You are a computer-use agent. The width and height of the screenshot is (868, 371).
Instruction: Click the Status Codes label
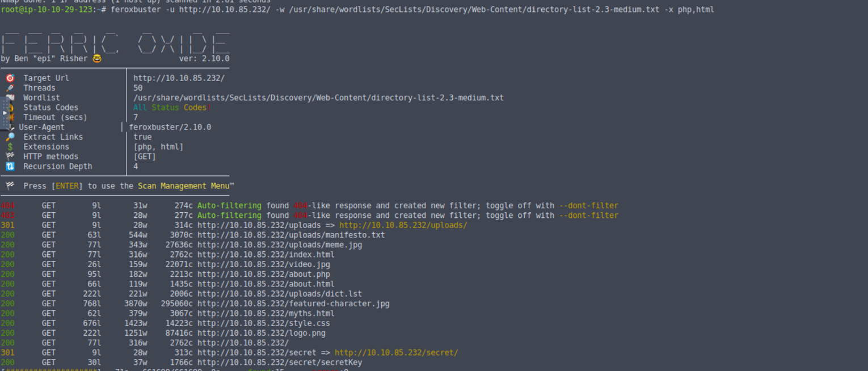(50, 108)
